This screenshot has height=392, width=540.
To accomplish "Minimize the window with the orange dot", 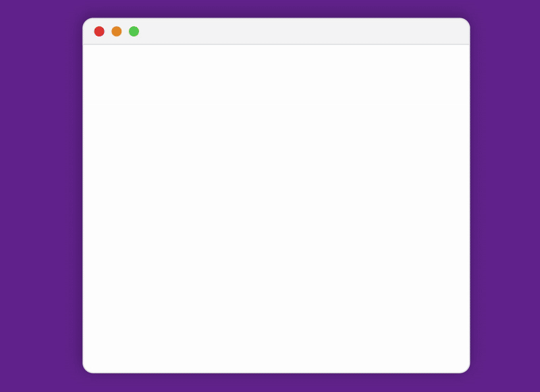I will 116,31.
